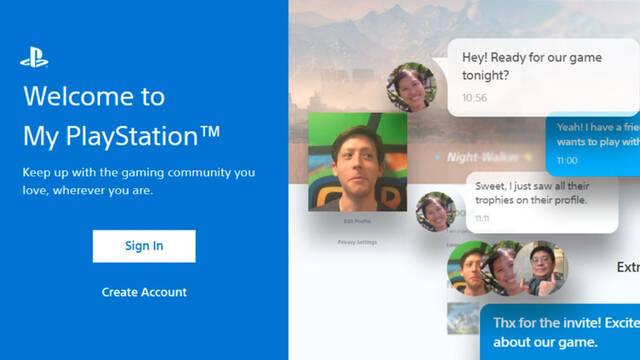Click the 'Keep up with the gaming community' text
Viewport: 640px width, 360px height.
pos(139,181)
